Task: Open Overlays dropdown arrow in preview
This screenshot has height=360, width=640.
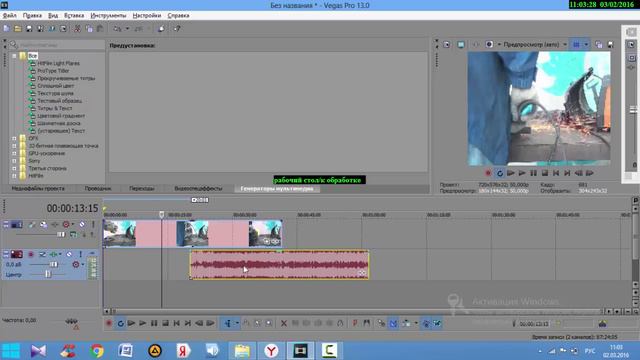Action: [586, 44]
